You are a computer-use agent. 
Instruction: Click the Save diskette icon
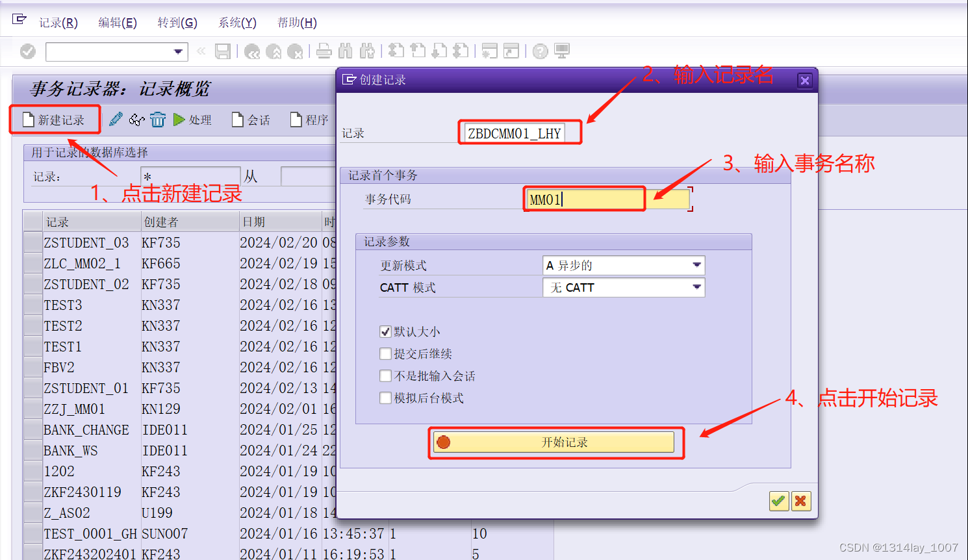pos(223,51)
